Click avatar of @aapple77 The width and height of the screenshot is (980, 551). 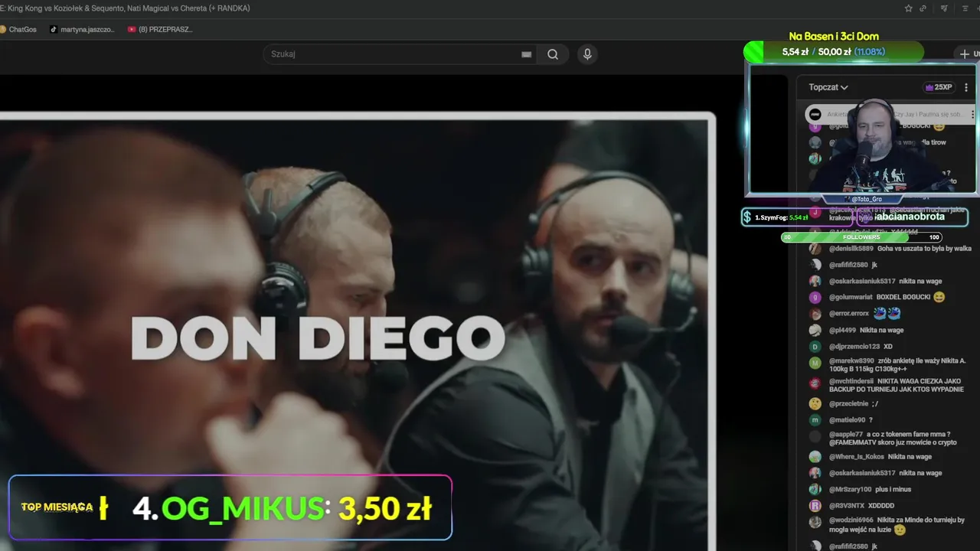coord(815,437)
